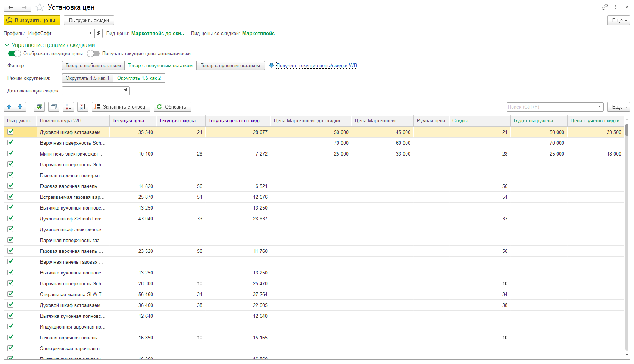Click the 'Ручная цена' column header

(431, 120)
